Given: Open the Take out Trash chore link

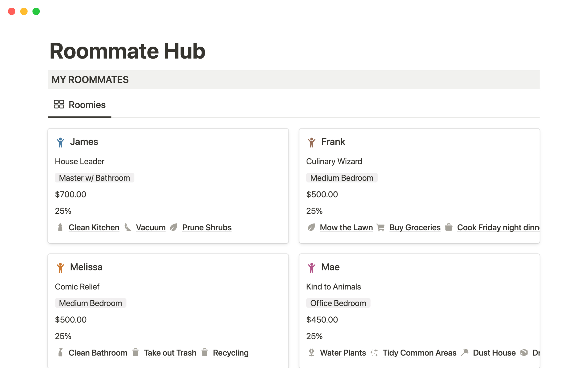Looking at the screenshot, I should (170, 353).
